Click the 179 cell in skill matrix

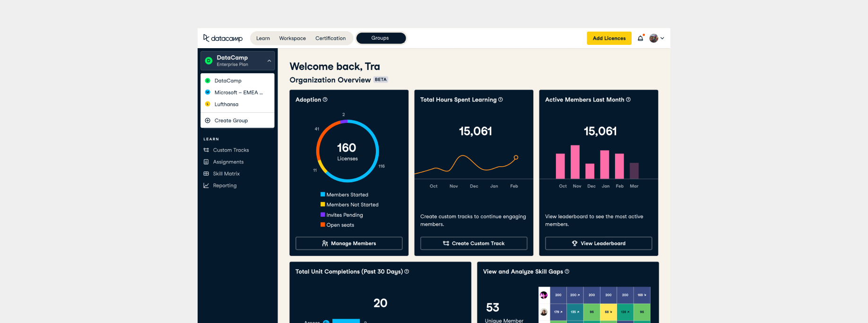click(558, 312)
